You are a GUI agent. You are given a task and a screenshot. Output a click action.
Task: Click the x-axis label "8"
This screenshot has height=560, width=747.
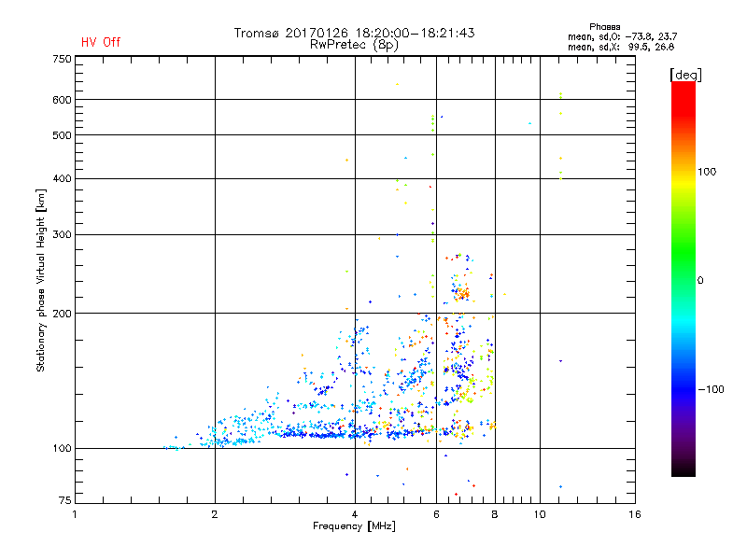point(495,514)
